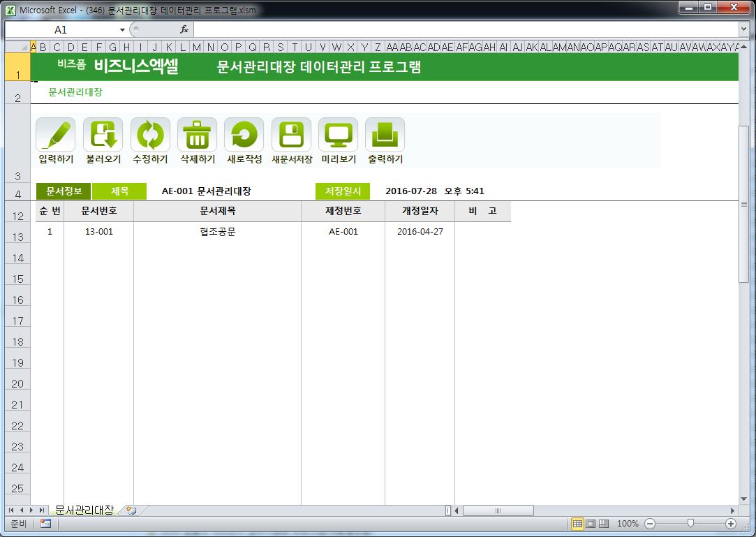The width and height of the screenshot is (756, 537).
Task: Switch to Page Break Preview
Action: pyautogui.click(x=604, y=524)
